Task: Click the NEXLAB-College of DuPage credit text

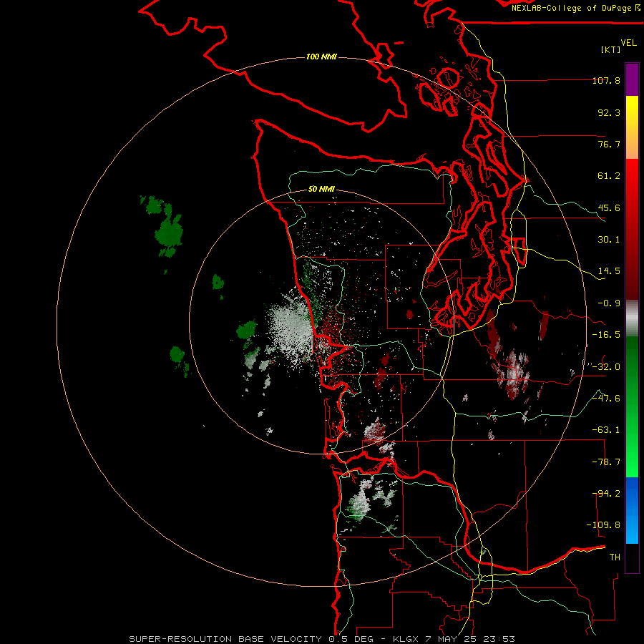Action: [x=572, y=8]
